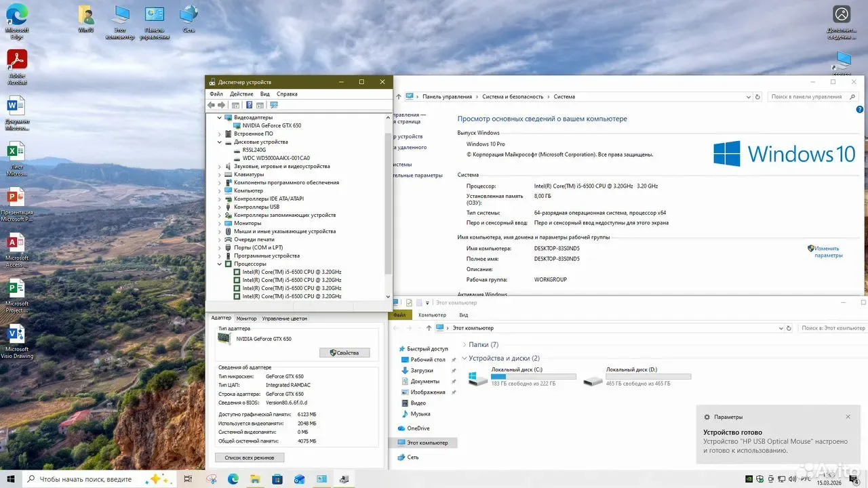Click Forward arrow in Device Manager toolbar

[x=221, y=105]
